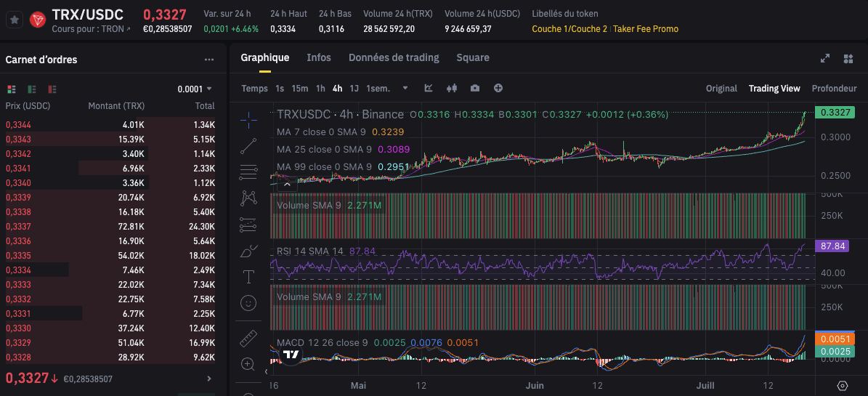Viewport: 868px width, 396px height.
Task: Select the ruler measure tool
Action: 249,339
